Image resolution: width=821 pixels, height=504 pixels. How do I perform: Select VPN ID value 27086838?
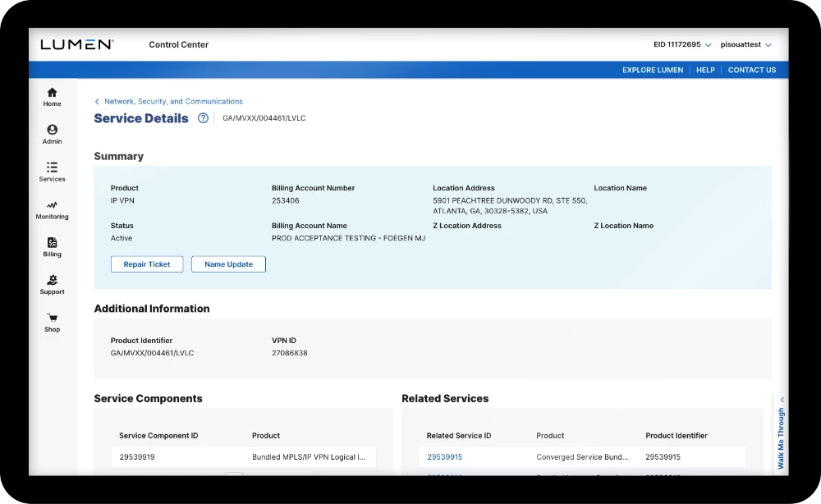(x=290, y=353)
